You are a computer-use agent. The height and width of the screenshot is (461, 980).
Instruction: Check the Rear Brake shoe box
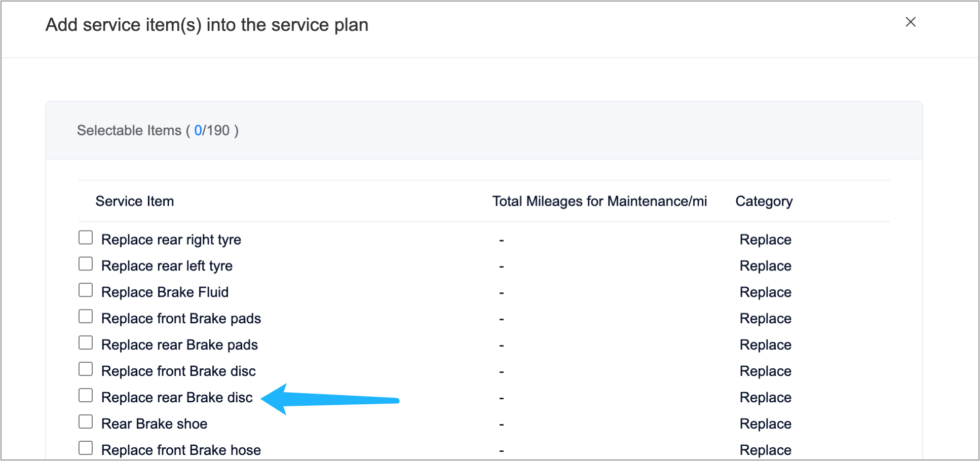pyautogui.click(x=86, y=422)
